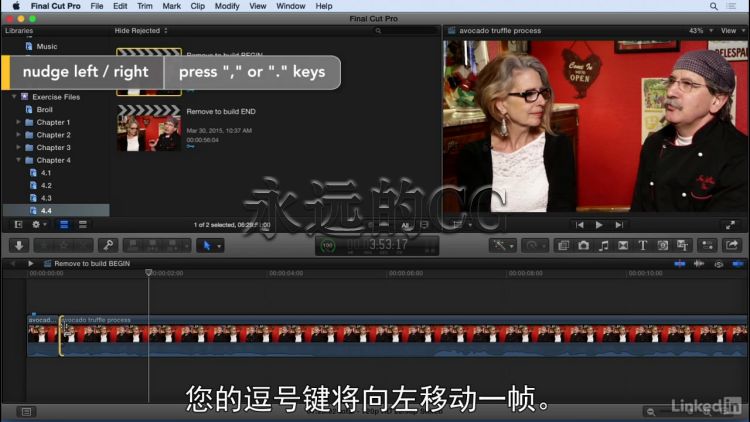This screenshot has height=422, width=750.
Task: Show the Themes browser
Action: [683, 245]
